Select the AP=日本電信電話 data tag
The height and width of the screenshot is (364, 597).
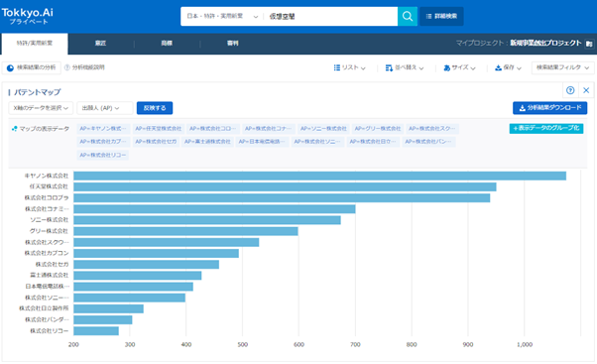tap(263, 142)
